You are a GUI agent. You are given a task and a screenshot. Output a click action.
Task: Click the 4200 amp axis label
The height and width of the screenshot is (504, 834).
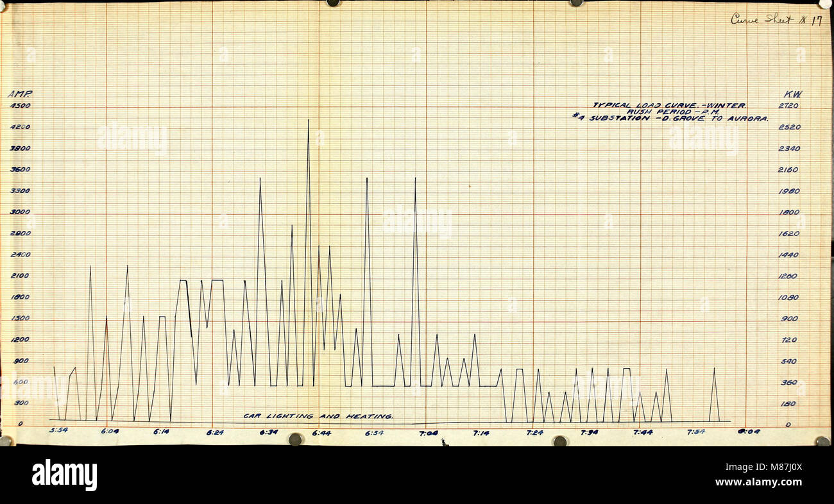[x=20, y=127]
